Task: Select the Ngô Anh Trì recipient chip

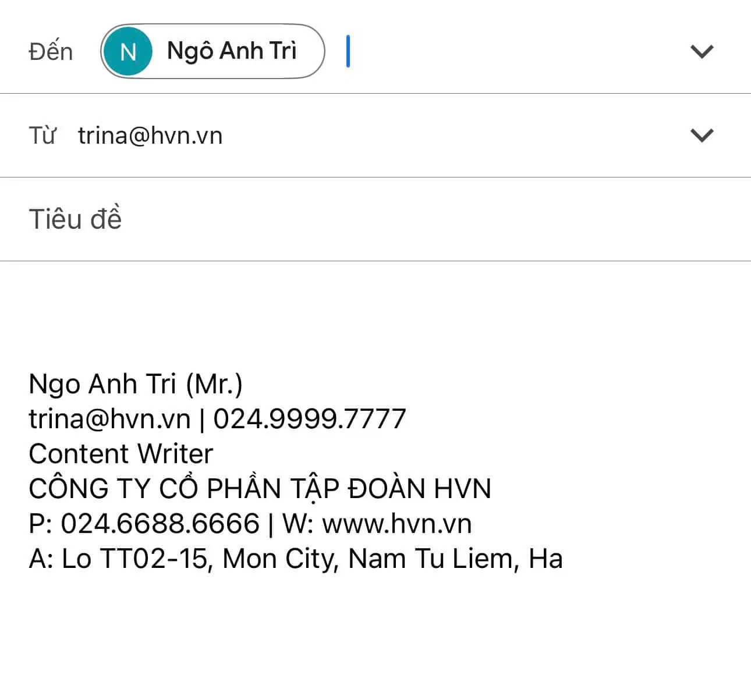Action: pos(232,51)
